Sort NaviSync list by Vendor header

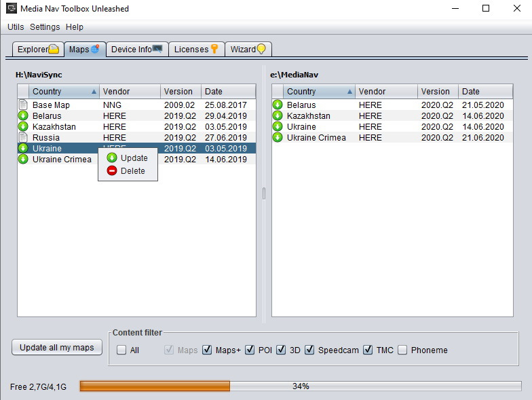130,91
